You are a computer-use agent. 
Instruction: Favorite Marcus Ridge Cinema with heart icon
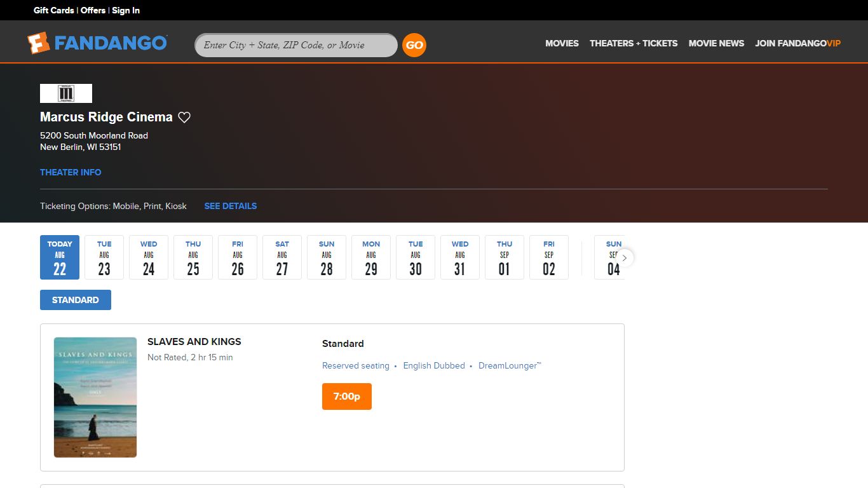184,117
